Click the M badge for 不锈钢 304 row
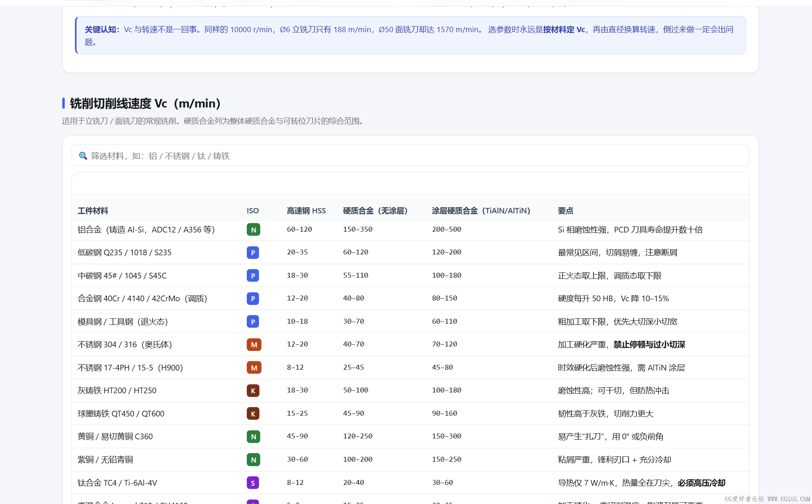This screenshot has width=812, height=504. point(254,344)
